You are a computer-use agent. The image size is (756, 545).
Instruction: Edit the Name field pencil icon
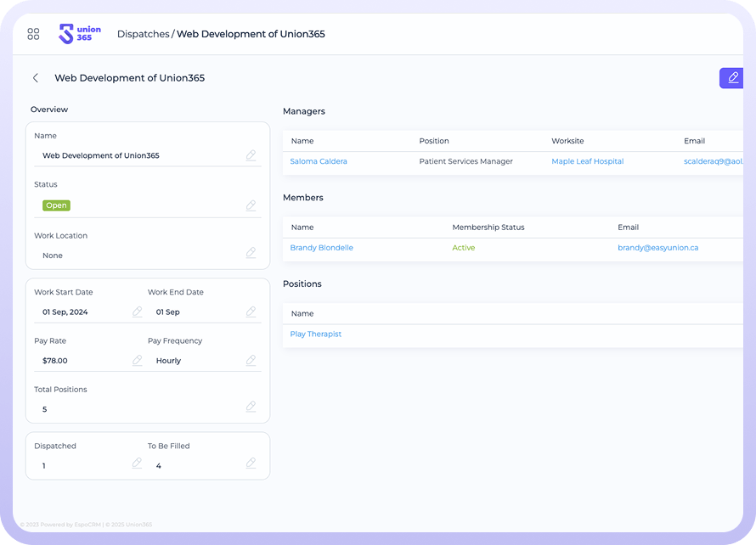click(x=251, y=155)
